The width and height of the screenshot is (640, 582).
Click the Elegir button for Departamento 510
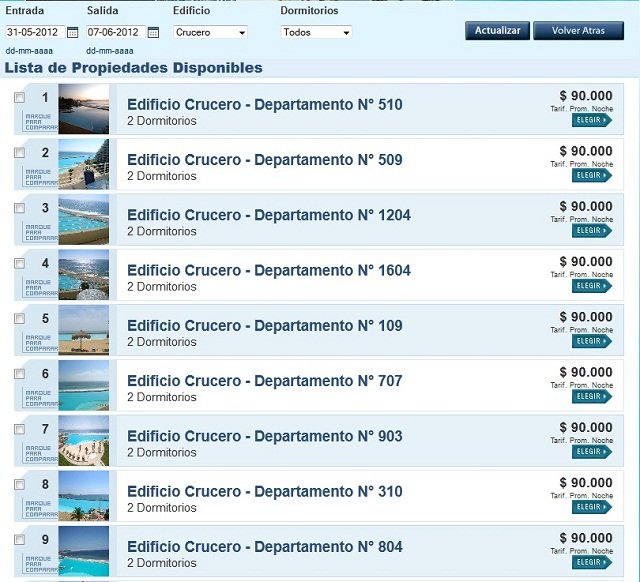[x=591, y=120]
